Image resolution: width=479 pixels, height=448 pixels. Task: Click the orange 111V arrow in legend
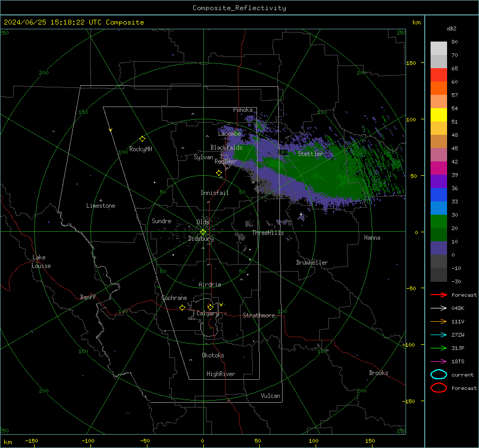pos(439,321)
